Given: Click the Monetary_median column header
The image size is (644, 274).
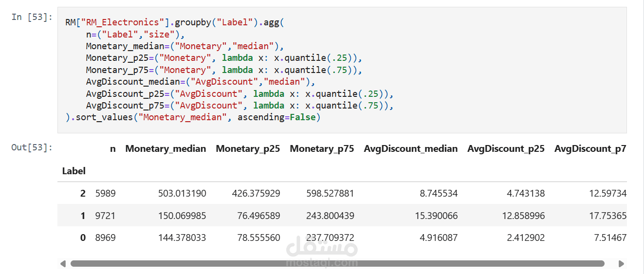Looking at the screenshot, I should point(166,149).
